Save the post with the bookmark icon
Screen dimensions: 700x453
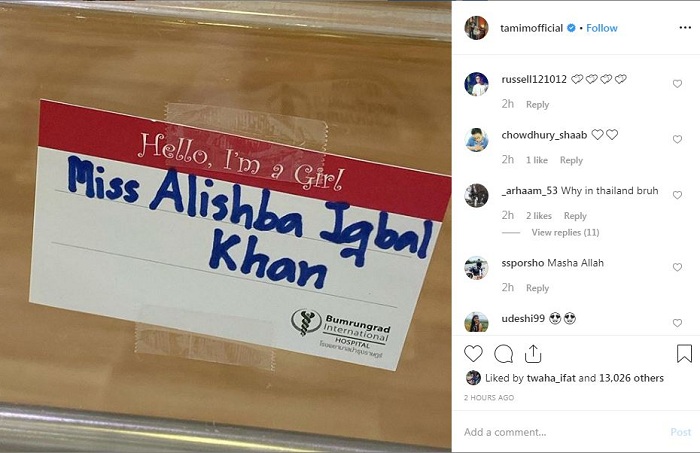click(x=684, y=353)
